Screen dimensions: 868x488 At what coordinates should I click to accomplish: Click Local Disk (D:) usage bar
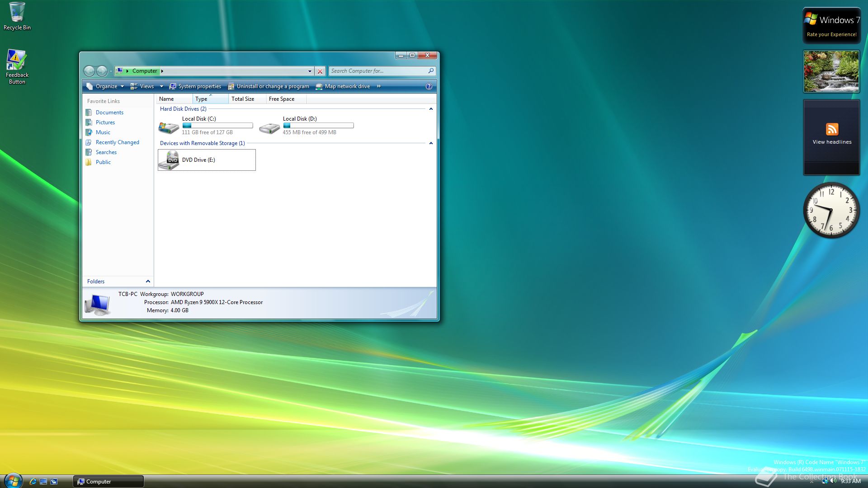318,126
